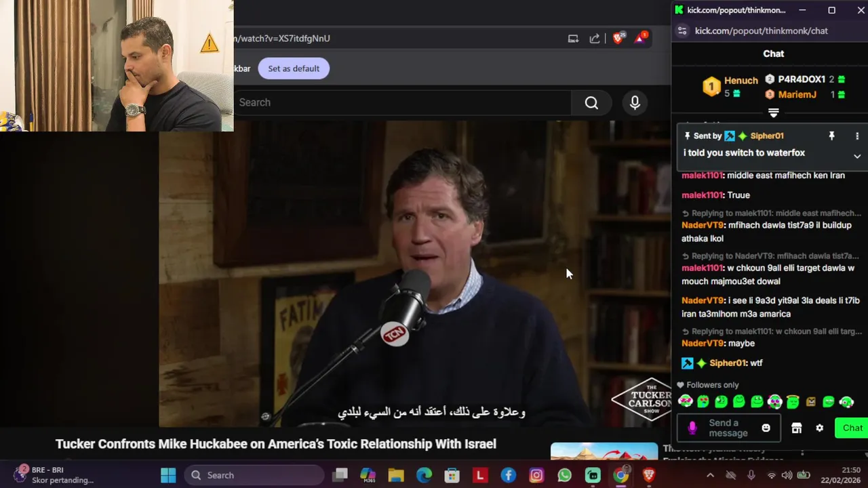868x488 pixels.
Task: Select the Chat header in Kick panel
Action: click(774, 54)
